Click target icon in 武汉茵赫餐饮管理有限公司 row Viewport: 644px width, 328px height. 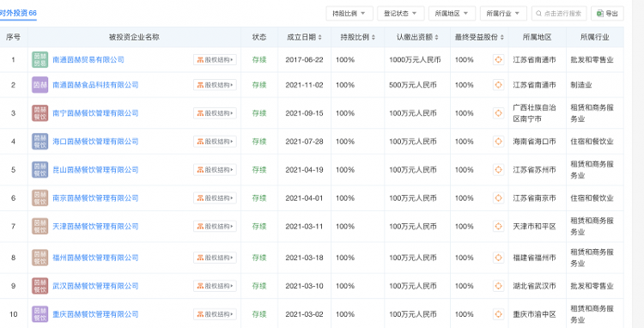click(x=498, y=286)
